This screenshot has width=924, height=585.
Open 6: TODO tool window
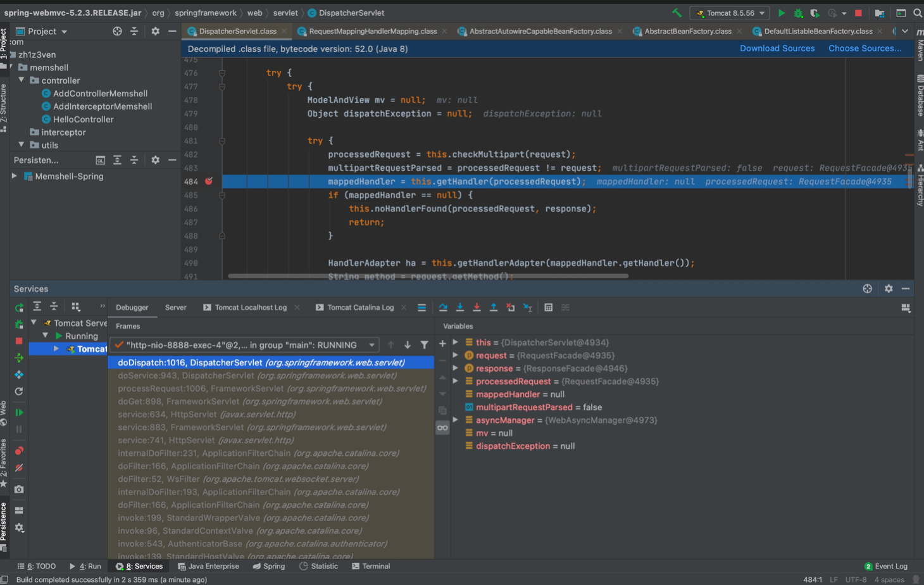pos(37,567)
